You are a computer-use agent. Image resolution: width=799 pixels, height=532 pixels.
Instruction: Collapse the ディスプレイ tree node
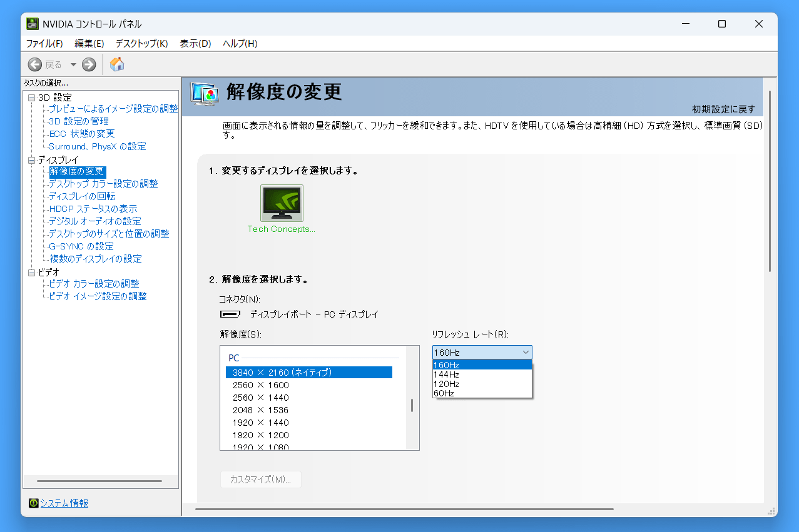pos(31,160)
